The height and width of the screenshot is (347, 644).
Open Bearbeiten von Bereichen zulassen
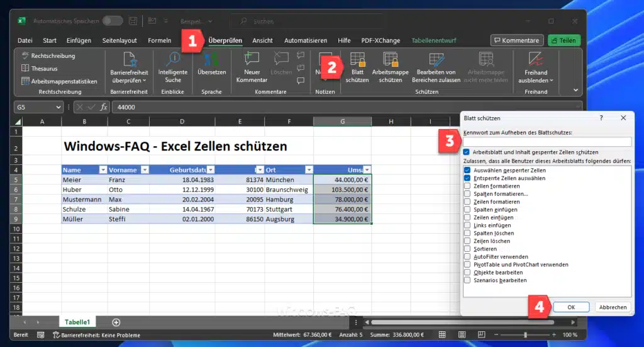point(436,68)
